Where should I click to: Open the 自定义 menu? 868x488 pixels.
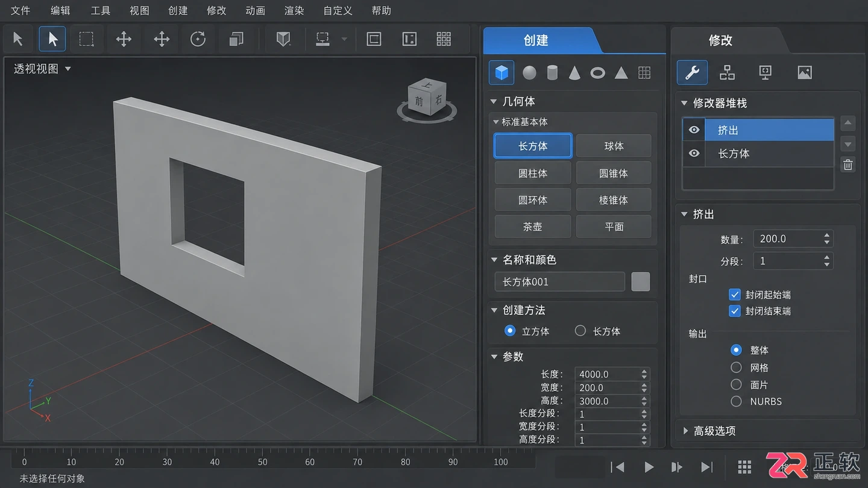point(338,11)
